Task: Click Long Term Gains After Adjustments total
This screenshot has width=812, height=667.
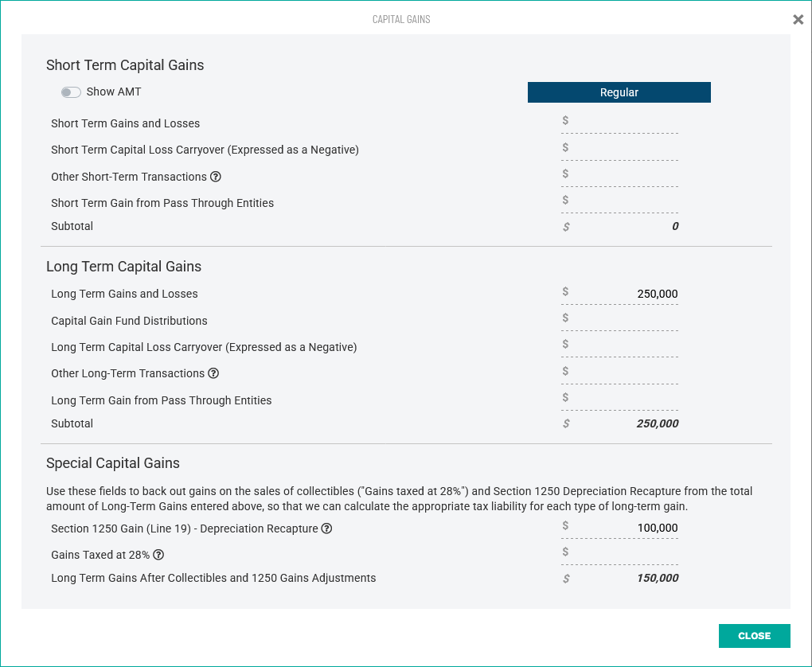Action: point(657,579)
